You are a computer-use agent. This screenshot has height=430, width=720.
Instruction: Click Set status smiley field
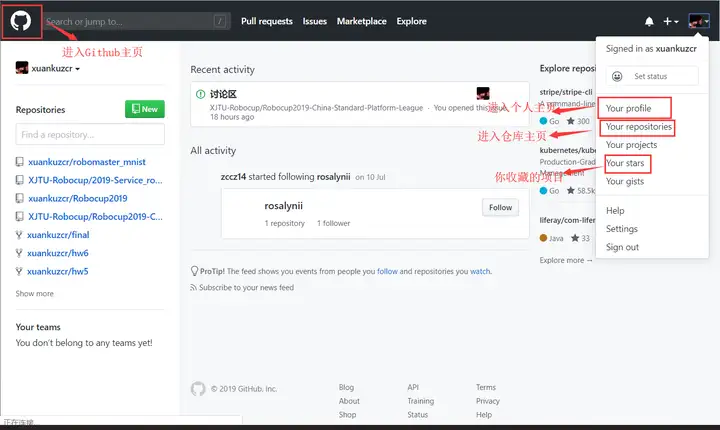(x=652, y=76)
